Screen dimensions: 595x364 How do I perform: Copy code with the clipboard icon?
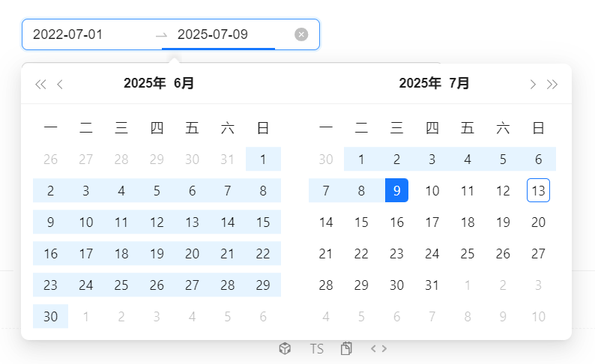pyautogui.click(x=346, y=348)
